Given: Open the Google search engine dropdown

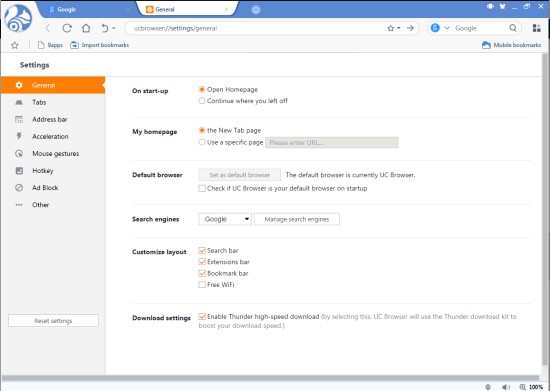Looking at the screenshot, I should (x=225, y=219).
